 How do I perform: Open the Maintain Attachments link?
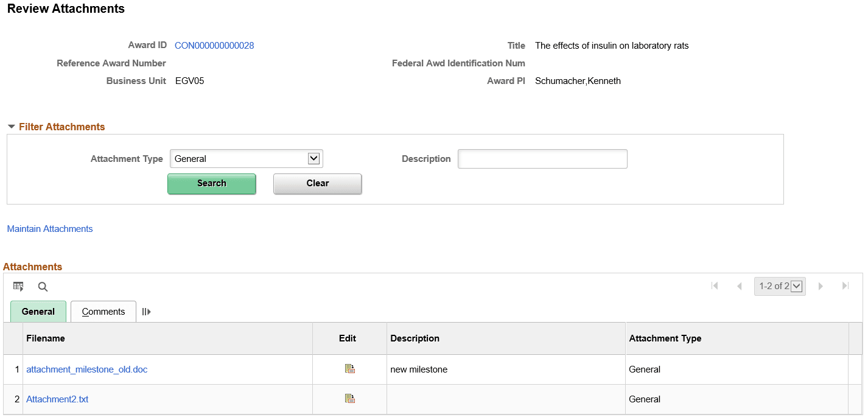pos(49,228)
